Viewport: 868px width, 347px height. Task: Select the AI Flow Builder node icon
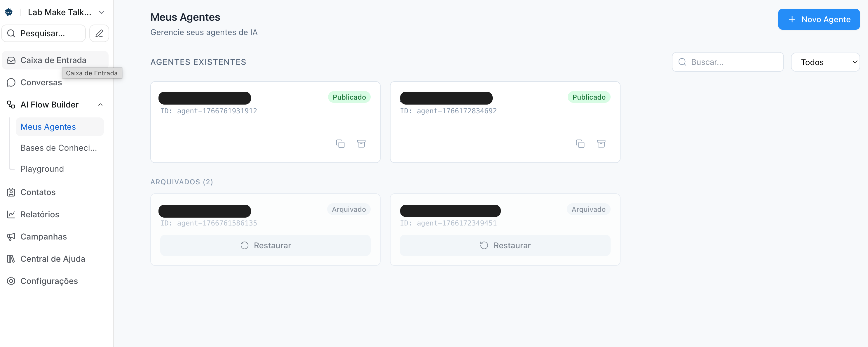point(11,104)
